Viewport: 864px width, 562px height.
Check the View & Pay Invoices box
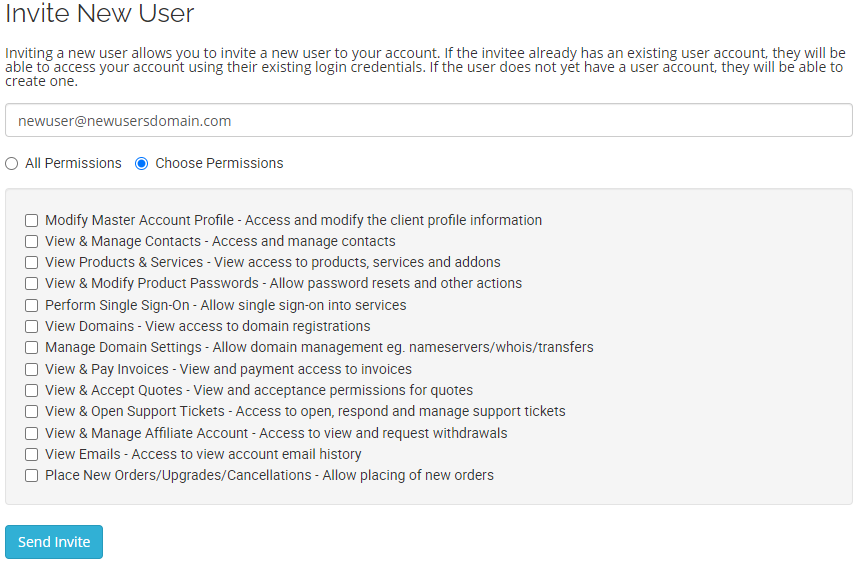(32, 370)
